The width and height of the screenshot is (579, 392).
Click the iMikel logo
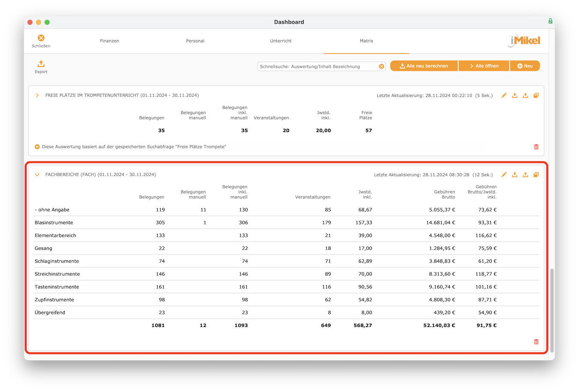(x=524, y=41)
